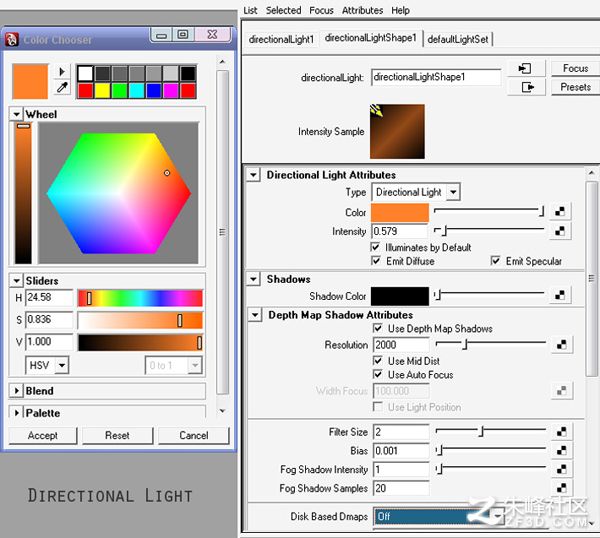Open map button for Fog Shadow Intensity
This screenshot has height=538, width=600.
pos(561,469)
